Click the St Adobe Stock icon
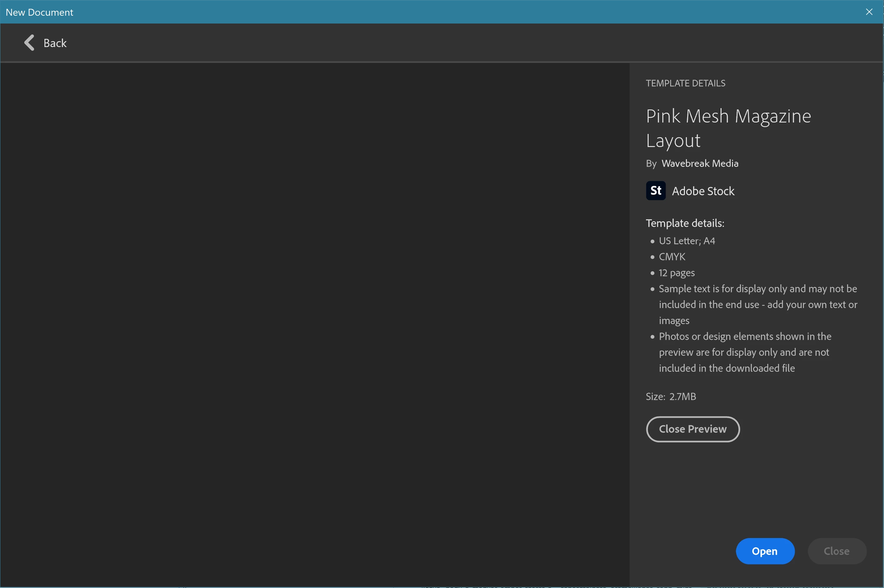884x588 pixels. (x=655, y=190)
